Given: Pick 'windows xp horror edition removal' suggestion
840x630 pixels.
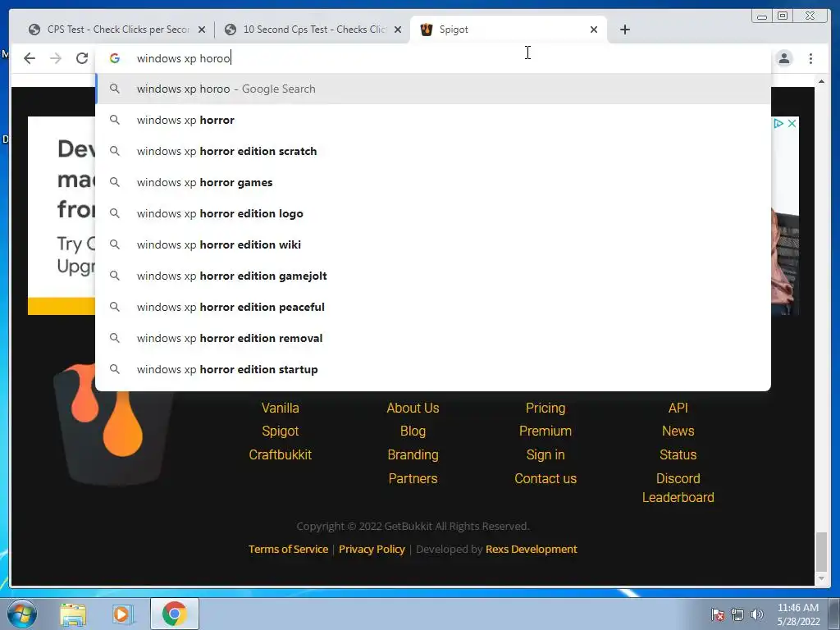Looking at the screenshot, I should pyautogui.click(x=433, y=338).
